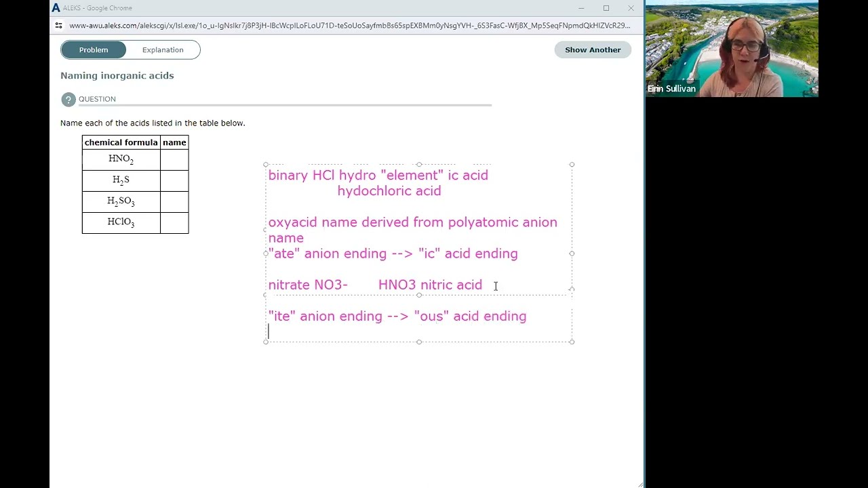Viewport: 868px width, 488px height.
Task: Switch to the Explanation tab
Action: [163, 49]
